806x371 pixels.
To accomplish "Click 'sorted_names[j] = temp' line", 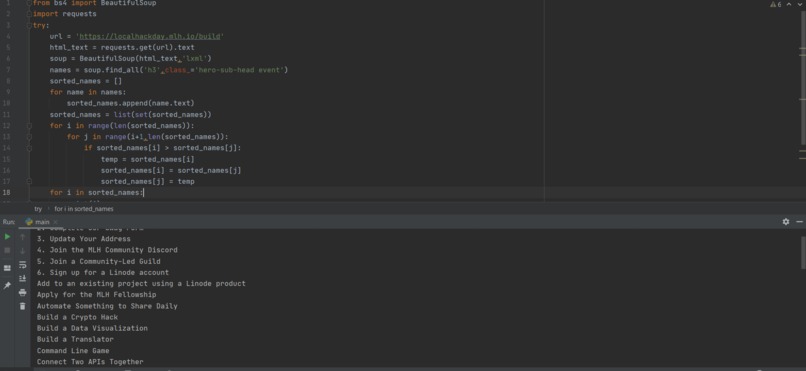I will point(148,181).
